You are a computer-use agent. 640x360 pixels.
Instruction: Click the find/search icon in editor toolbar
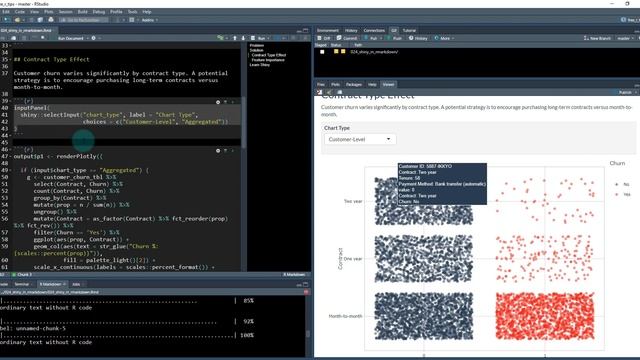42,38
